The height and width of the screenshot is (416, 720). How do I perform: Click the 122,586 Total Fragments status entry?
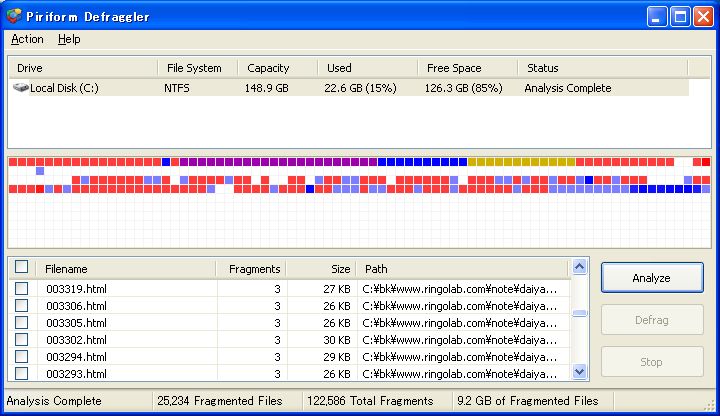pyautogui.click(x=370, y=401)
